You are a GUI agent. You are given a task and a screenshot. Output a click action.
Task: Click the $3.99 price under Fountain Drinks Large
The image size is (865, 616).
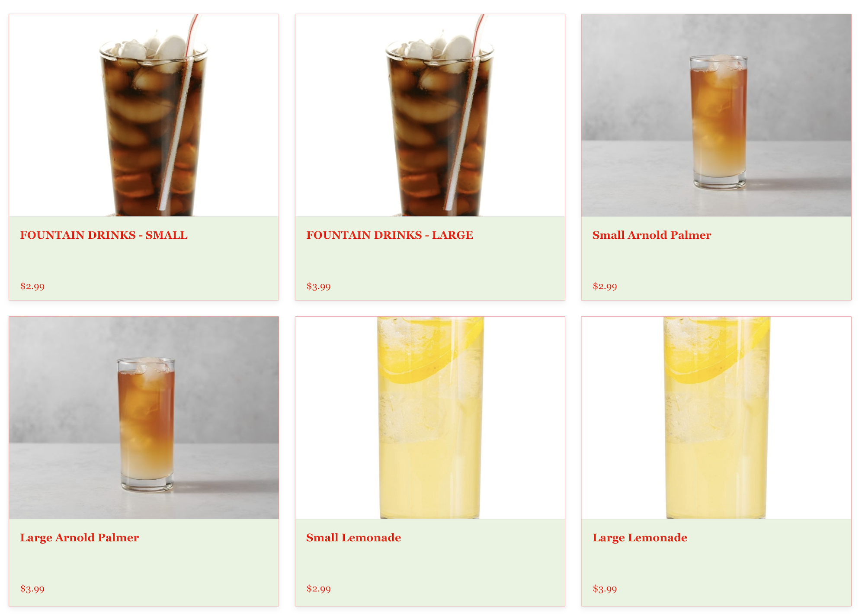coord(319,286)
